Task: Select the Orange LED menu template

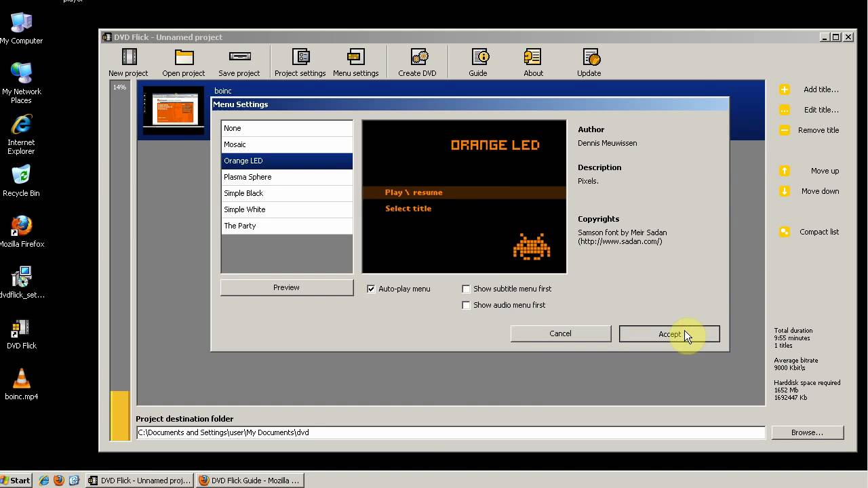Action: [x=287, y=161]
